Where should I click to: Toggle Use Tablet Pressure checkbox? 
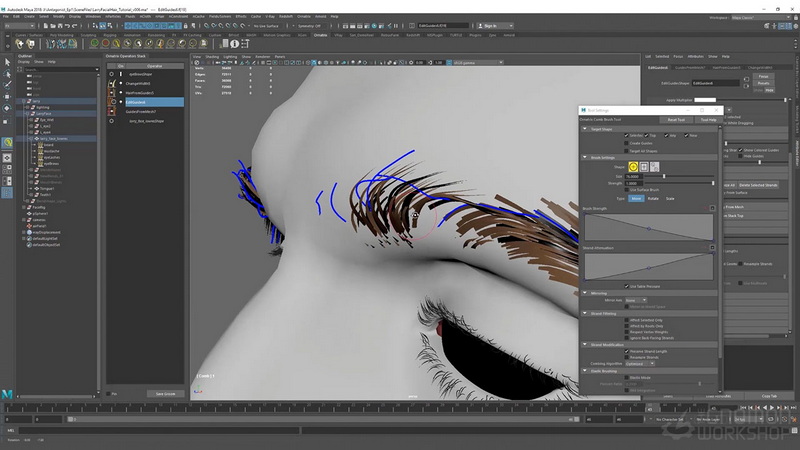627,286
